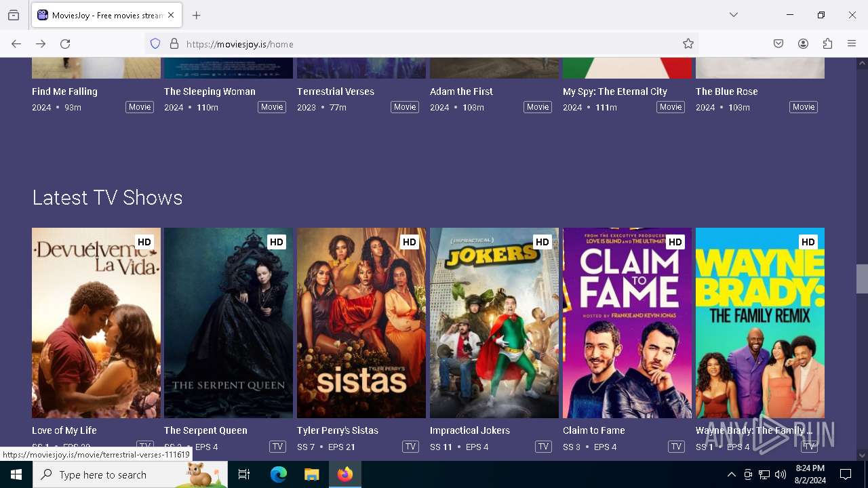Click Movie badge under The Sleeping Woman
Screen dimensions: 868x488
click(x=272, y=107)
